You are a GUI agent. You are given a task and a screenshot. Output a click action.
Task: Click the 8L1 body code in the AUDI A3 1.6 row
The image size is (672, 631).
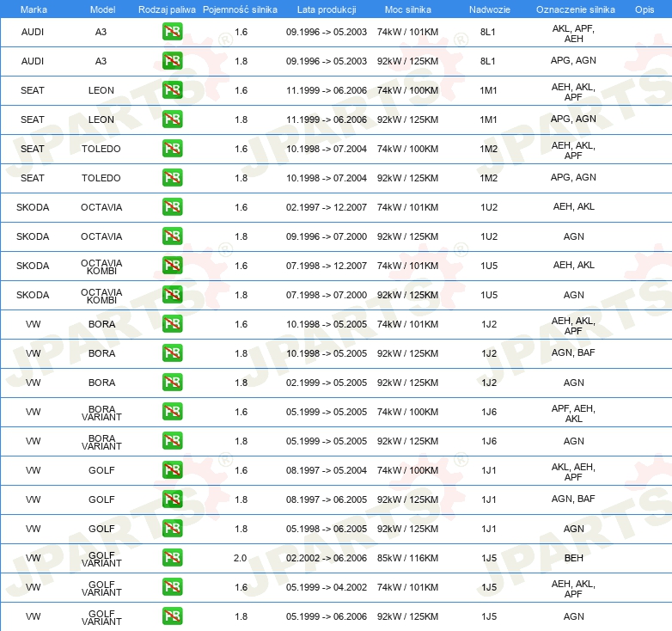tap(488, 32)
